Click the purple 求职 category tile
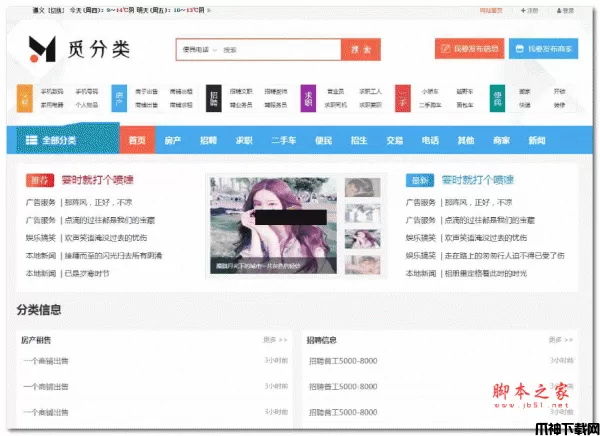 pyautogui.click(x=308, y=98)
